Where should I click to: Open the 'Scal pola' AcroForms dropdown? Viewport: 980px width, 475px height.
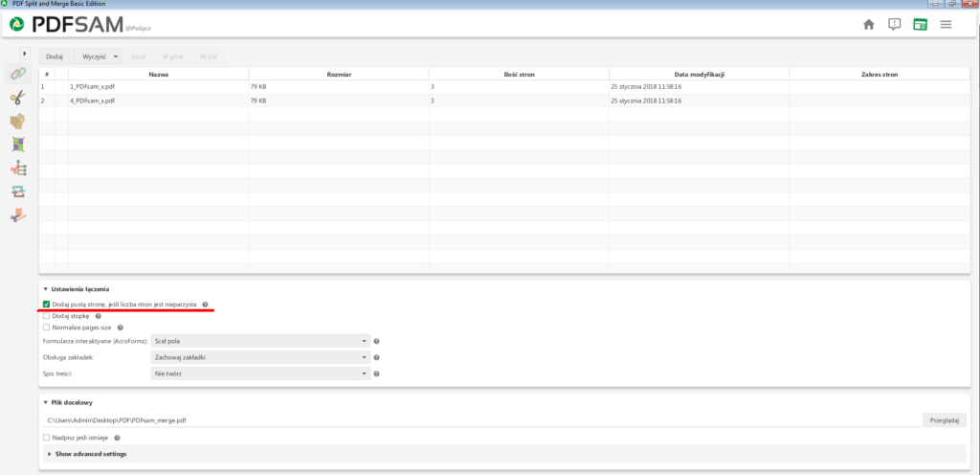tap(260, 340)
